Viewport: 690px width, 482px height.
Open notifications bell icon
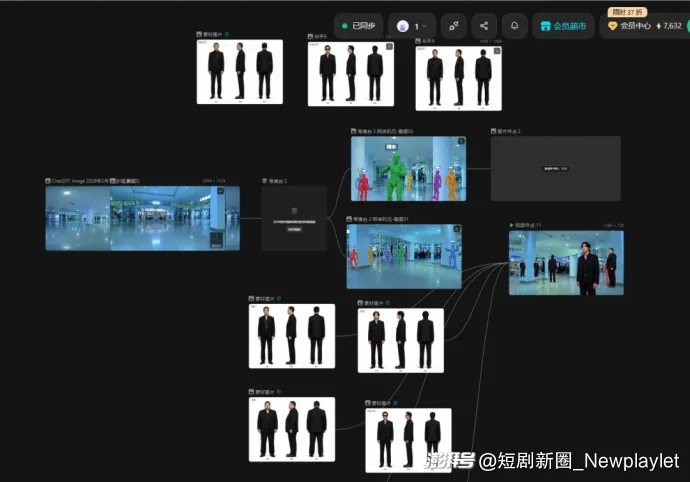tap(514, 26)
